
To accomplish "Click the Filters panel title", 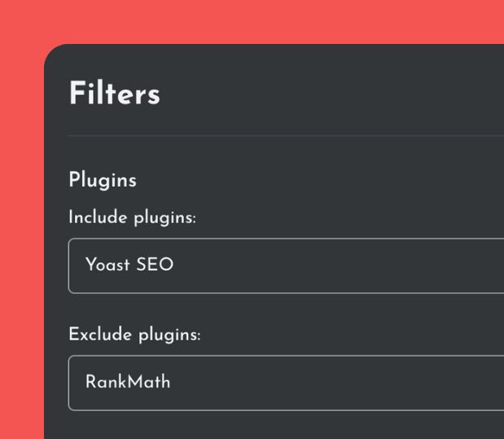I will click(x=114, y=94).
